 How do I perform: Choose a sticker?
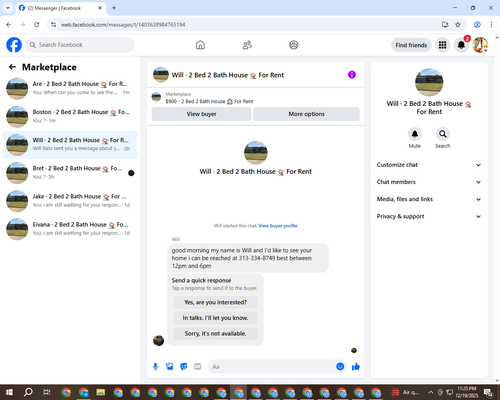tap(184, 367)
